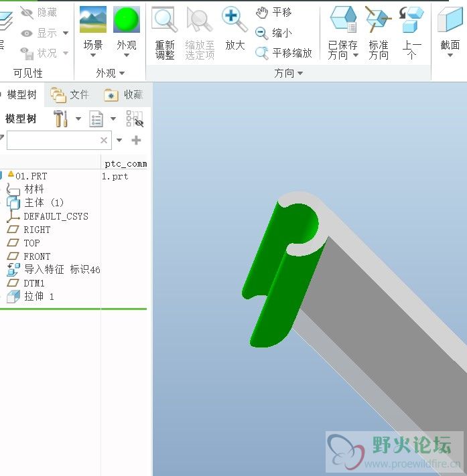Click Standard Orientation (标准方向) icon
This screenshot has width=467, height=476.
(379, 19)
